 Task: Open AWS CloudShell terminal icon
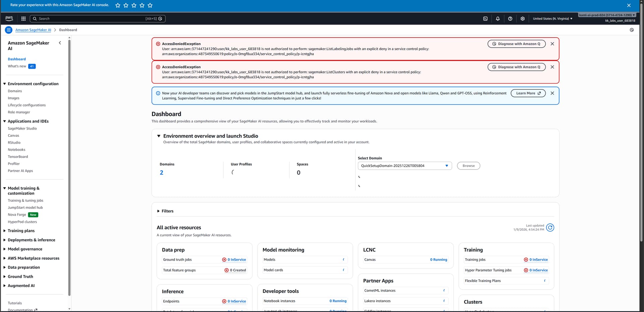coord(485,19)
